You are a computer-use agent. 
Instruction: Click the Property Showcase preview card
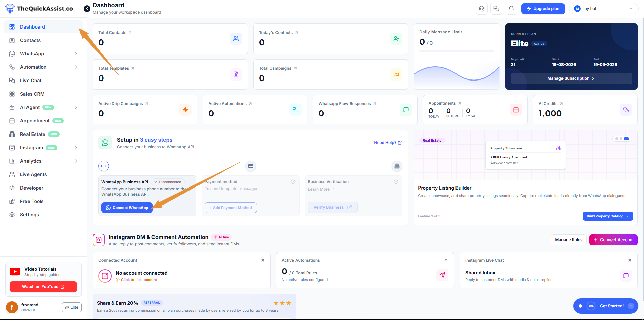tap(526, 155)
